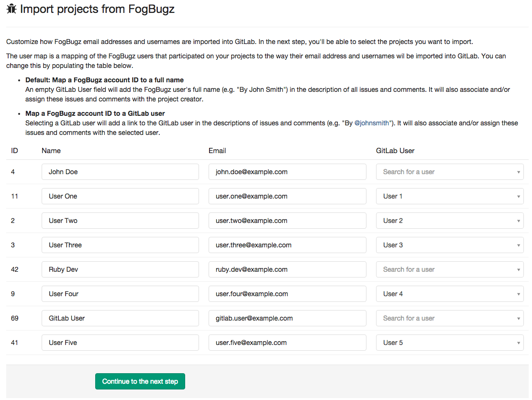Click the user.one@example.com email field

click(x=287, y=196)
